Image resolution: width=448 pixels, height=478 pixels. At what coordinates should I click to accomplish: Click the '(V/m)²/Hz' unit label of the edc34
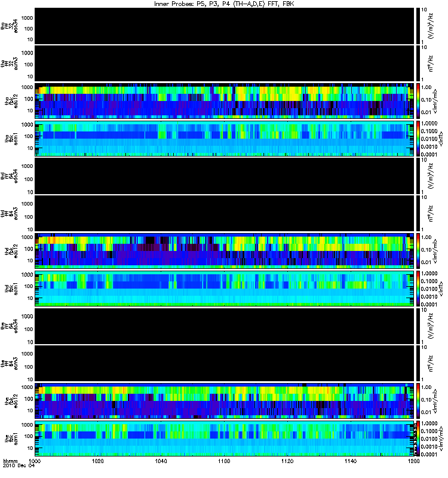tap(431, 326)
